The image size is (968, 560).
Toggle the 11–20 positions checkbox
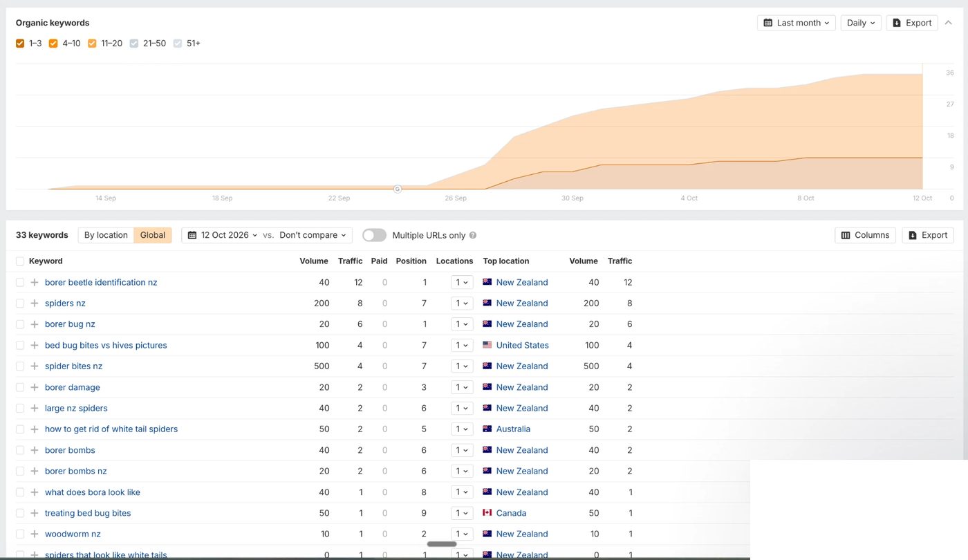click(x=92, y=44)
